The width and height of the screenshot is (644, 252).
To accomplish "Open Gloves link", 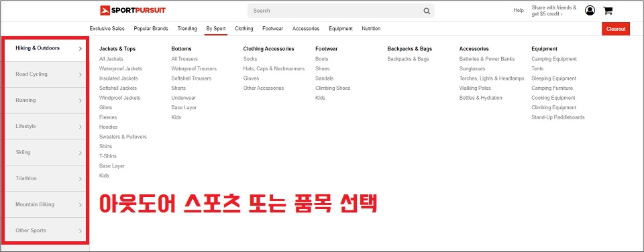I will [x=251, y=78].
